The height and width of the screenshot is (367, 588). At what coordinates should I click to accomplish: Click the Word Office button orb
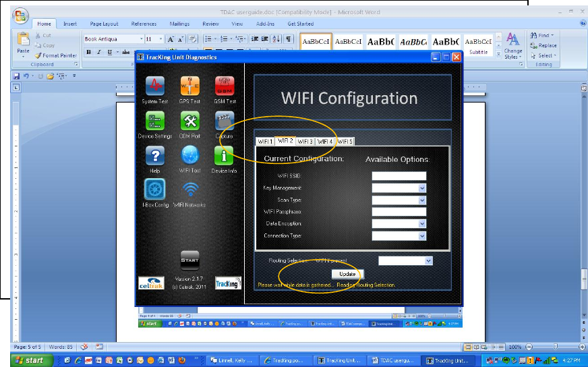20,16
